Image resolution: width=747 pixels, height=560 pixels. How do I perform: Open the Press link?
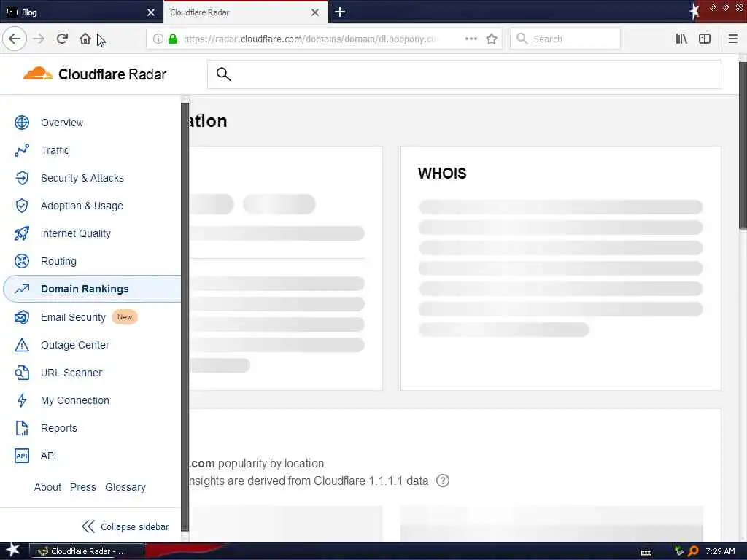pyautogui.click(x=83, y=487)
